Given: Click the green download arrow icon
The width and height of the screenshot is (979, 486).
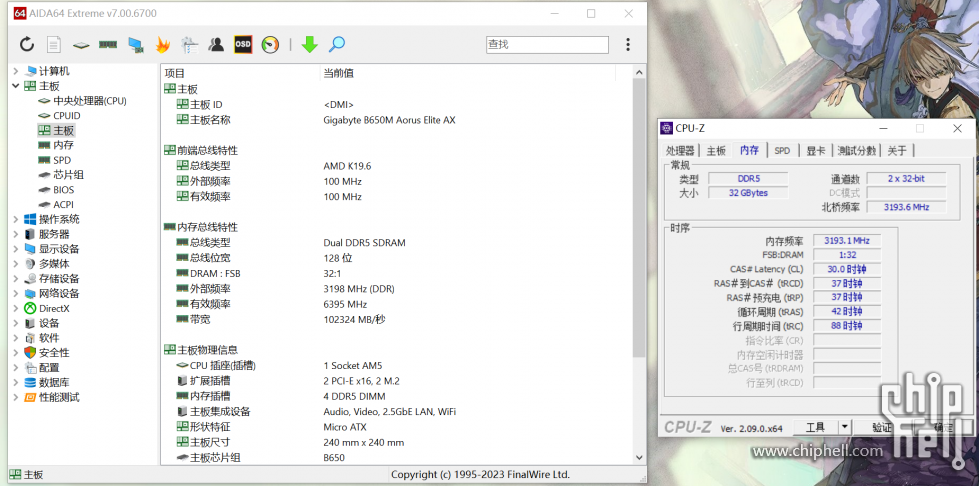Looking at the screenshot, I should [x=310, y=44].
